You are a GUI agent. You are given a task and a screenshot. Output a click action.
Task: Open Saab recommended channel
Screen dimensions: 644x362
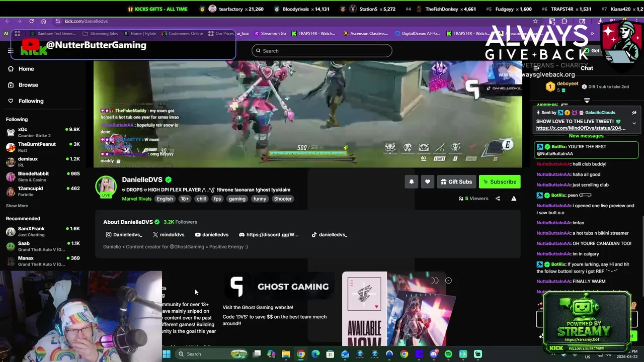click(43, 246)
